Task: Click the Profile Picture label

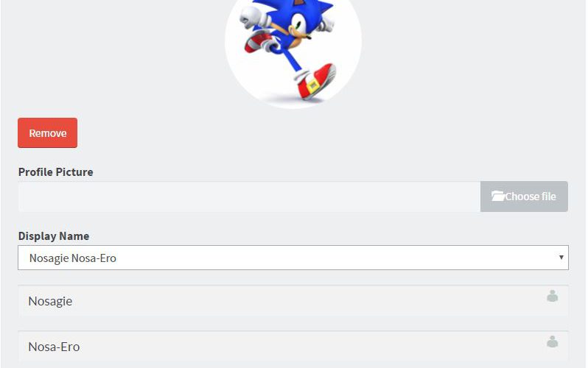Action: (55, 172)
